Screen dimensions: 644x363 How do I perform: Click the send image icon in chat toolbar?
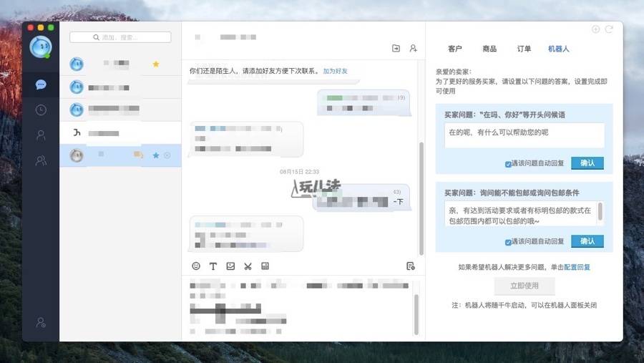[230, 266]
